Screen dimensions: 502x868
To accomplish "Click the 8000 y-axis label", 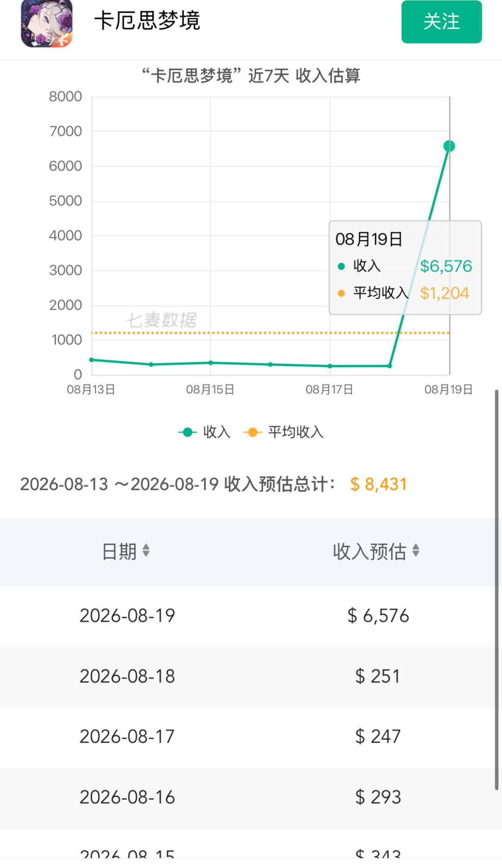I will pyautogui.click(x=66, y=97).
